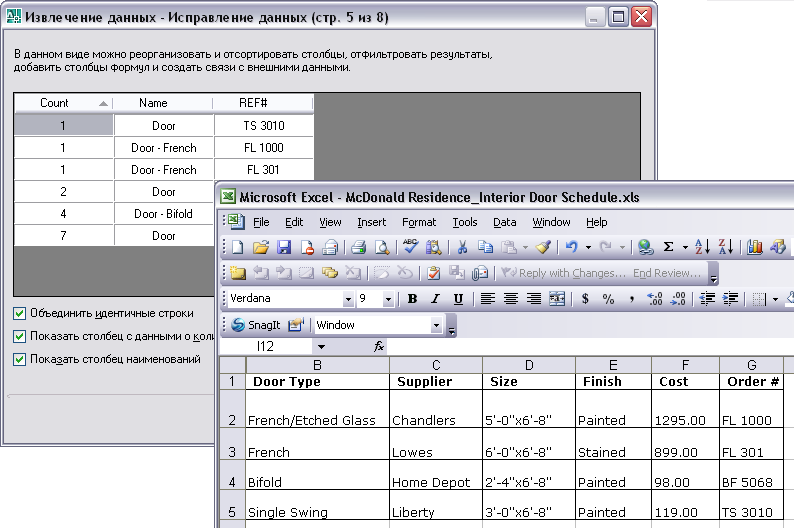
Task: Copy selection with the Copy icon
Action: [485, 247]
